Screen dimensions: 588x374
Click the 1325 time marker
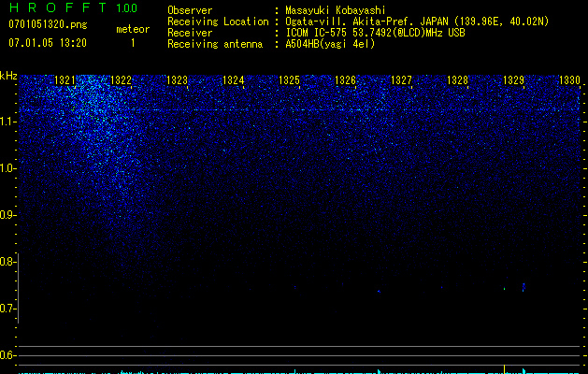[290, 80]
